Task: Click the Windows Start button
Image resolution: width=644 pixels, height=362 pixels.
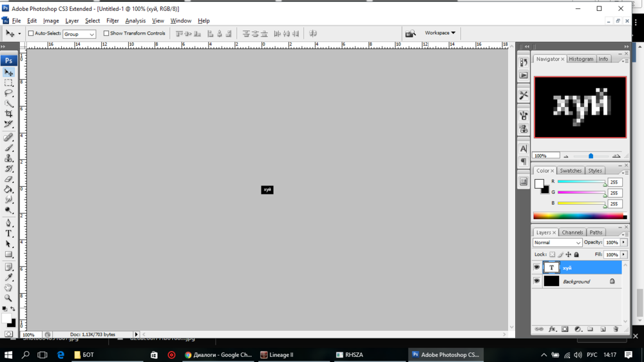Action: pyautogui.click(x=8, y=355)
